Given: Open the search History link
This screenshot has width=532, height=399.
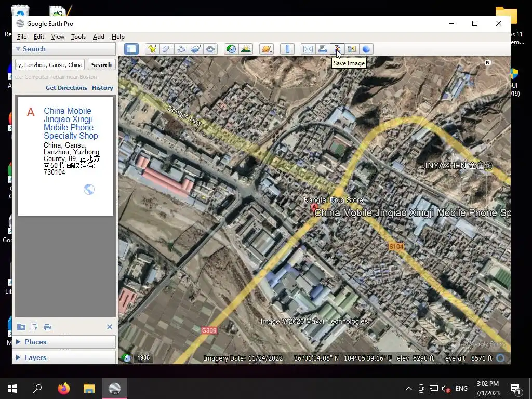Looking at the screenshot, I should [x=102, y=88].
